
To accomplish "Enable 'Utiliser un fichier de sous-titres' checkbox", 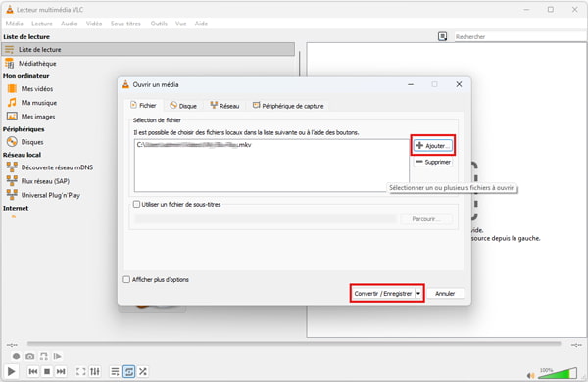I will 136,205.
